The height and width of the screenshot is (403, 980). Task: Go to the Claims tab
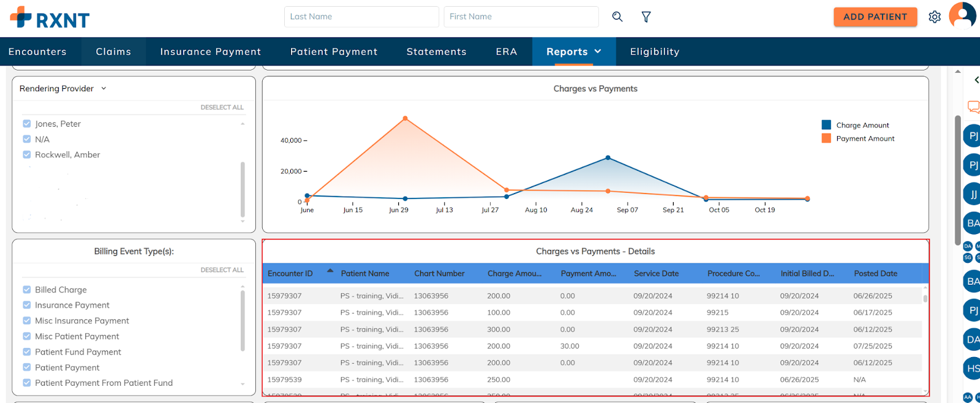point(113,52)
